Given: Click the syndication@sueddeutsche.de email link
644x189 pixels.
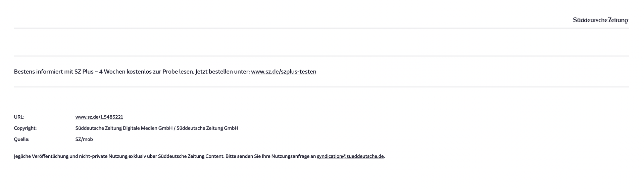Looking at the screenshot, I should pos(350,156).
